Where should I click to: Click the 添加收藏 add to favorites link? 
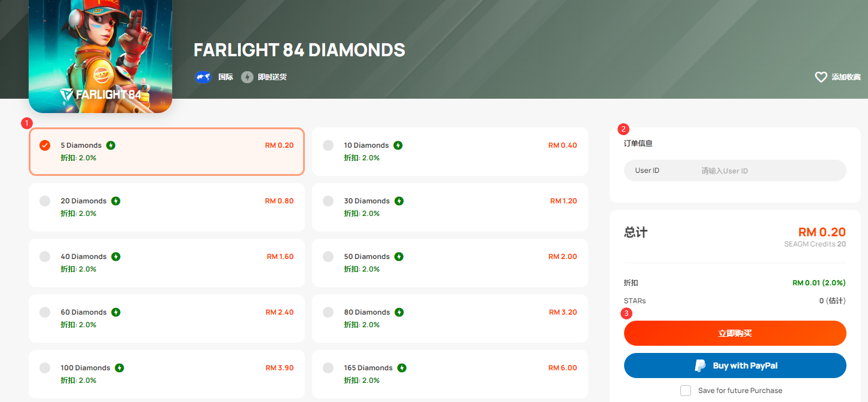tap(846, 77)
